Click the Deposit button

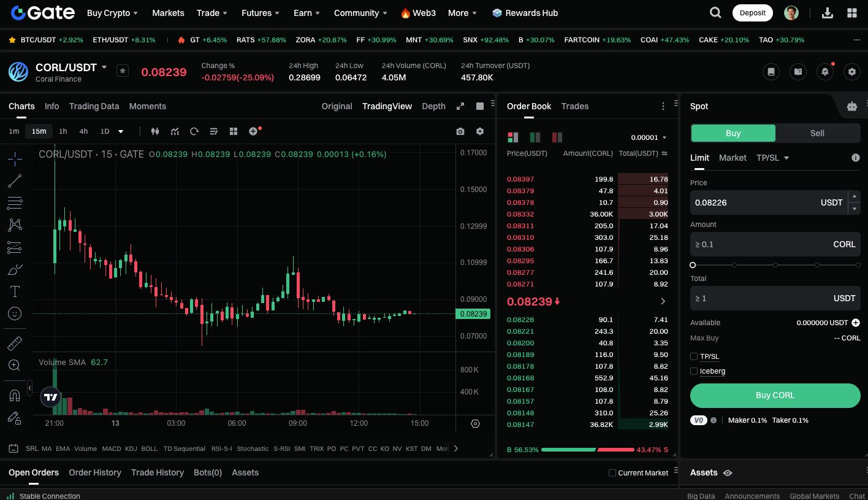click(x=752, y=13)
